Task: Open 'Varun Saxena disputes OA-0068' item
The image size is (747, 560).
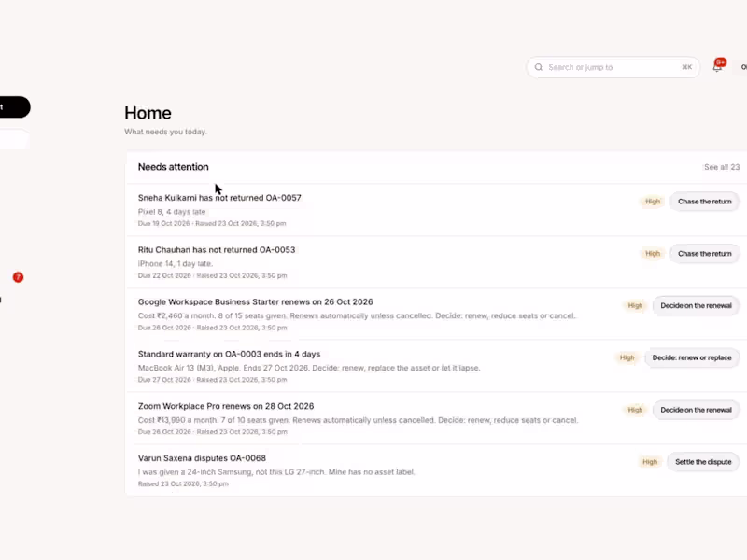Action: [x=202, y=458]
